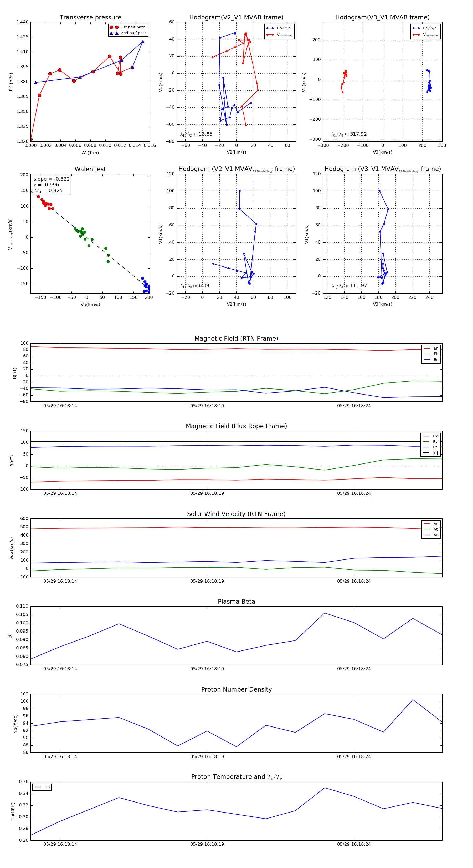The width and height of the screenshot is (473, 868).
Task: Click the eigenvalue ratio 111.97 annotation
Action: coord(349,286)
